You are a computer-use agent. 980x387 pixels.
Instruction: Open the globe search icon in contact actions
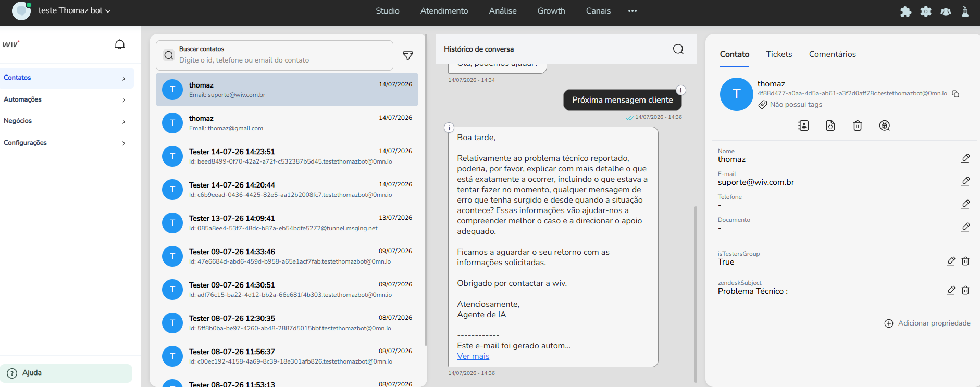tap(885, 126)
